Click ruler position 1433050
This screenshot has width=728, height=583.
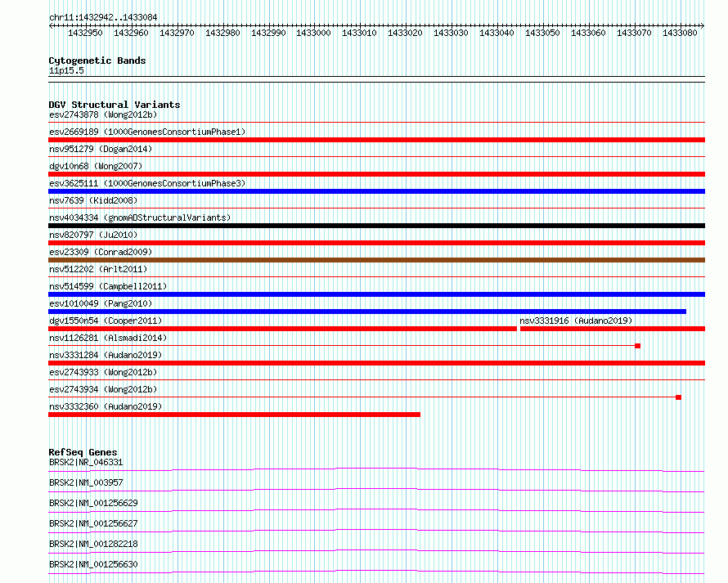click(x=543, y=33)
